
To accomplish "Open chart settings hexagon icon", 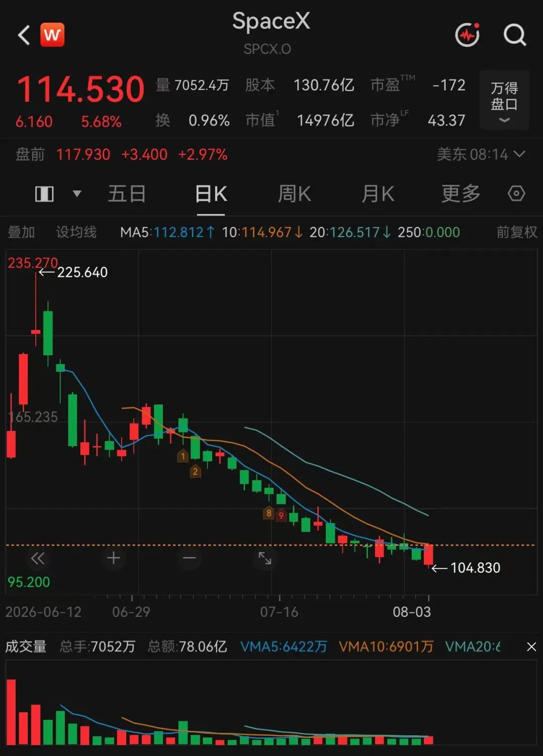I will [x=516, y=193].
